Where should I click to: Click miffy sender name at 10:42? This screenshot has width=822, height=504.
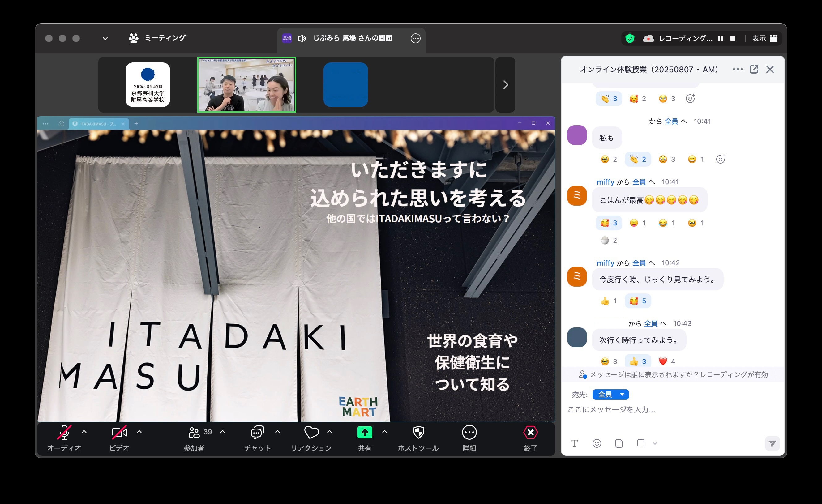click(x=605, y=263)
